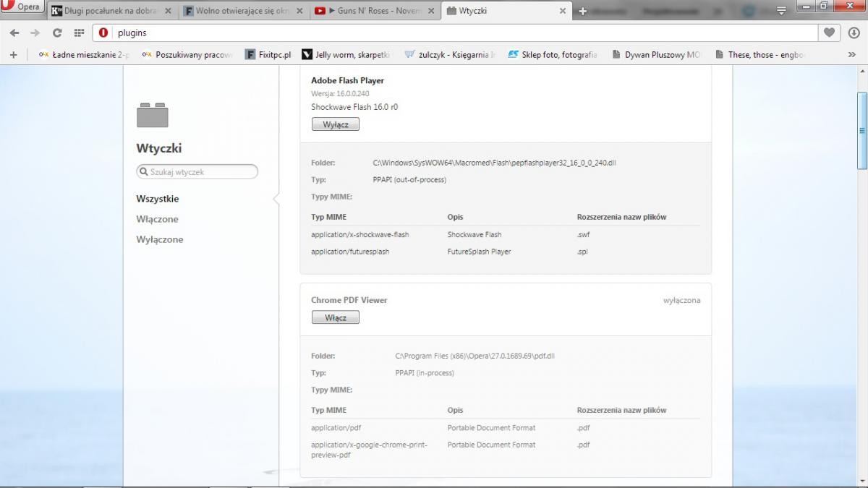Add a bookmark with the bookmarks bar plus

coord(13,54)
